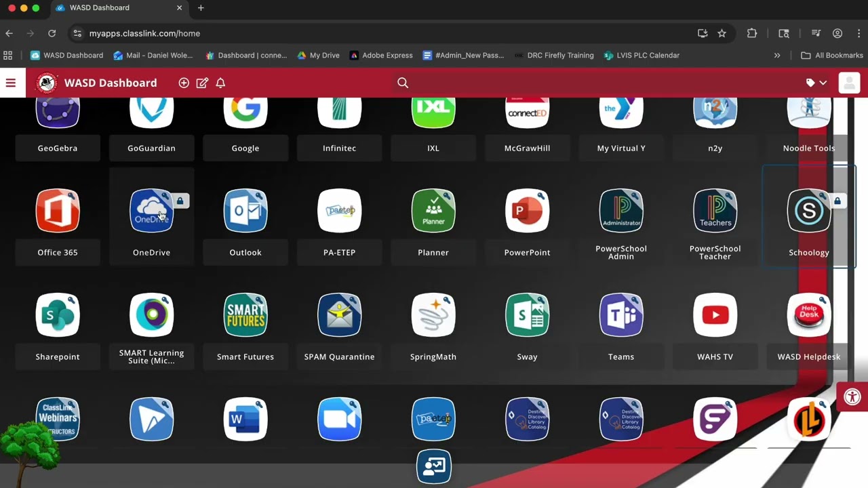This screenshot has height=488, width=868.
Task: Launch the Zoom app icon
Action: tap(339, 419)
